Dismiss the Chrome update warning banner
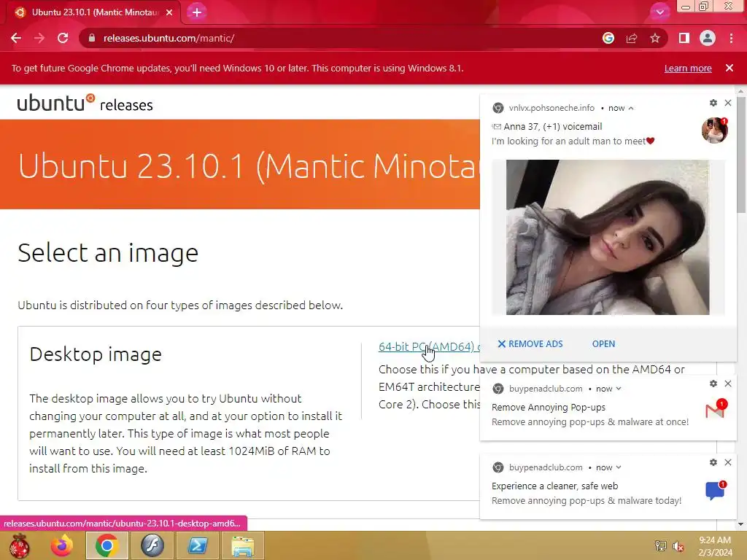This screenshot has height=560, width=747. 729,68
